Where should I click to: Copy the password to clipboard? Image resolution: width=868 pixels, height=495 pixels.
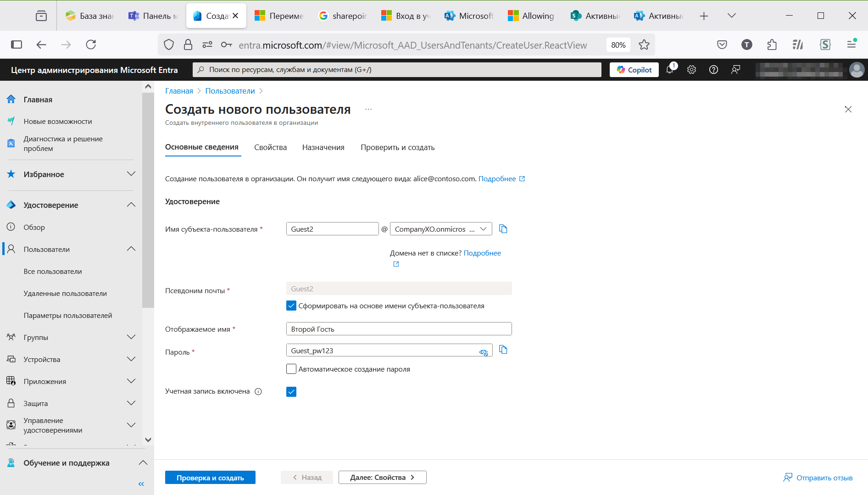(x=503, y=350)
